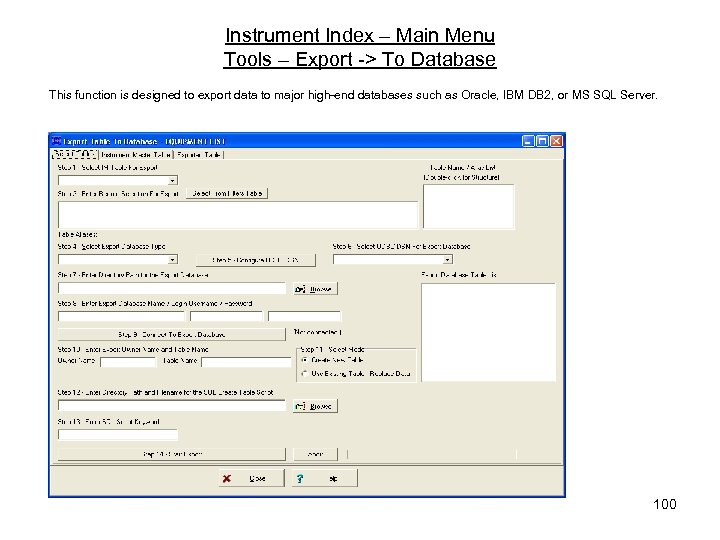Image resolution: width=720 pixels, height=540 pixels.
Task: Click the Select From Index Table button
Action: 227,193
